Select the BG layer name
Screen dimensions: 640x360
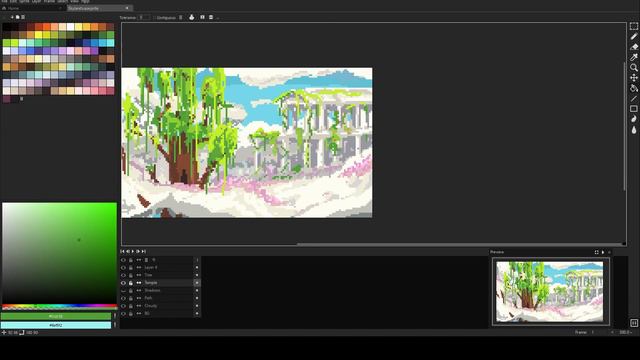pos(147,313)
